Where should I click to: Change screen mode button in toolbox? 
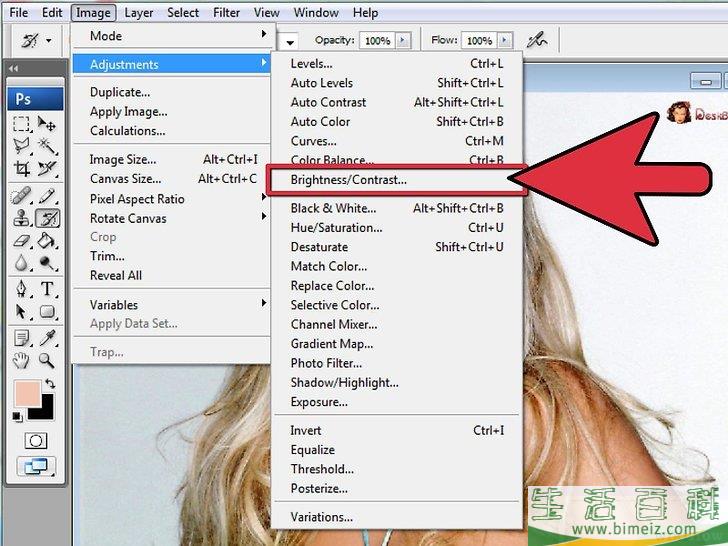36,466
